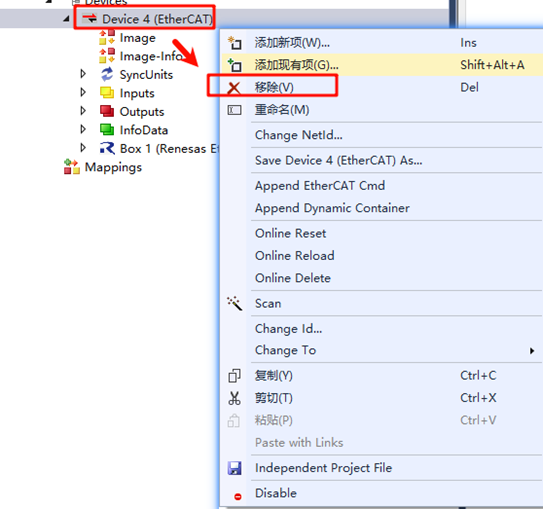Choose Online Reset from context menu

pyautogui.click(x=290, y=233)
